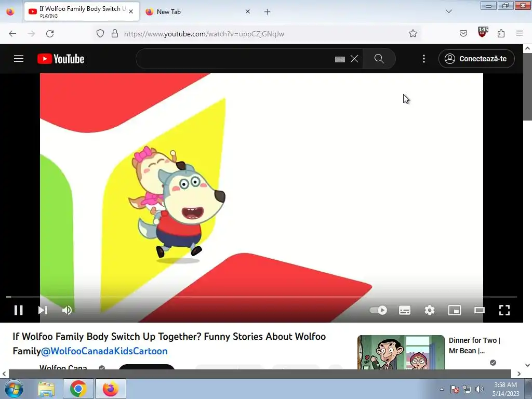532x399 pixels.
Task: Open the on-screen keyboard in search box
Action: [x=340, y=59]
